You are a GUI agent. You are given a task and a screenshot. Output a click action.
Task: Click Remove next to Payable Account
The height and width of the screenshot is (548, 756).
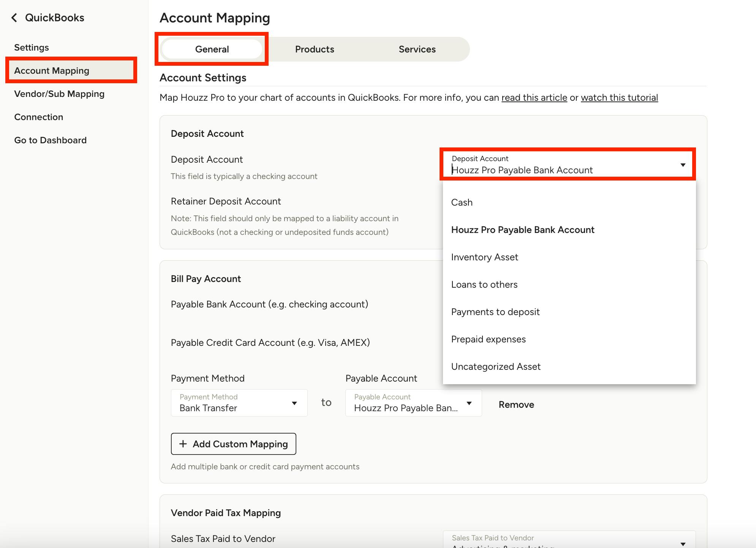516,405
